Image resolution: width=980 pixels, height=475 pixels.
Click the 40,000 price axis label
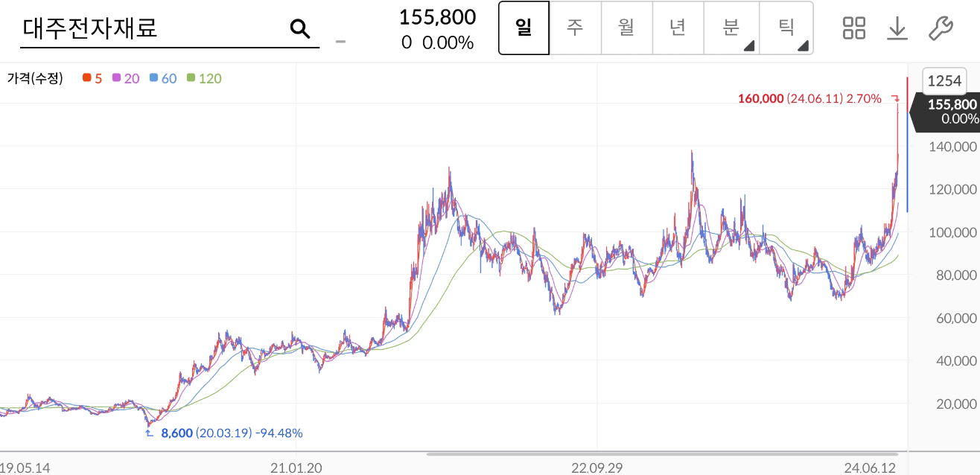click(956, 360)
